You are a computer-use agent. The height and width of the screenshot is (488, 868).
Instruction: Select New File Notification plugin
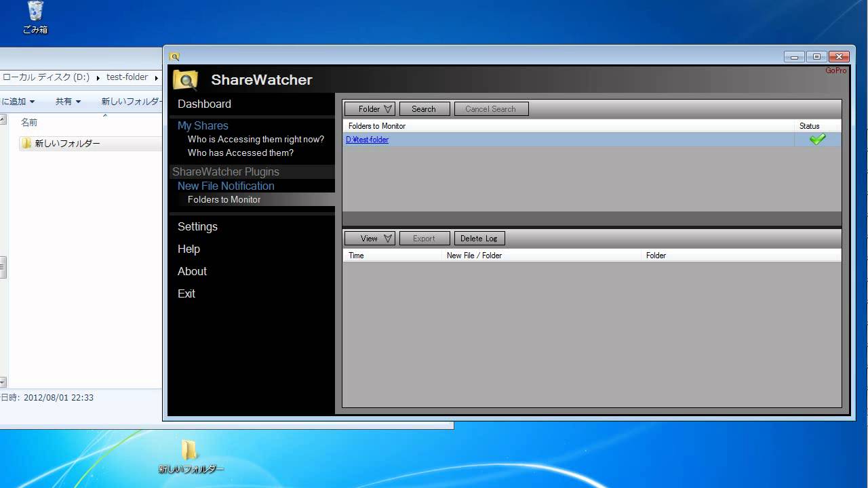pos(226,186)
